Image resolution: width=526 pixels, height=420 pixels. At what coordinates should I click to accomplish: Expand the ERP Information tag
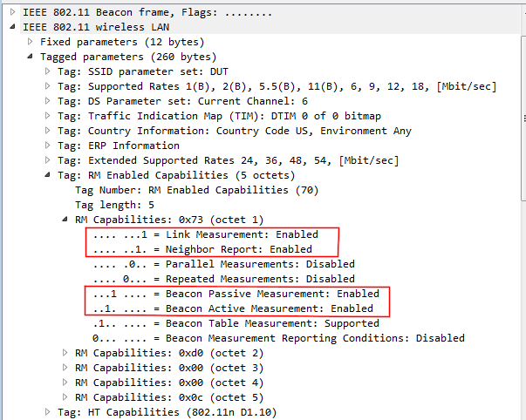pos(48,146)
